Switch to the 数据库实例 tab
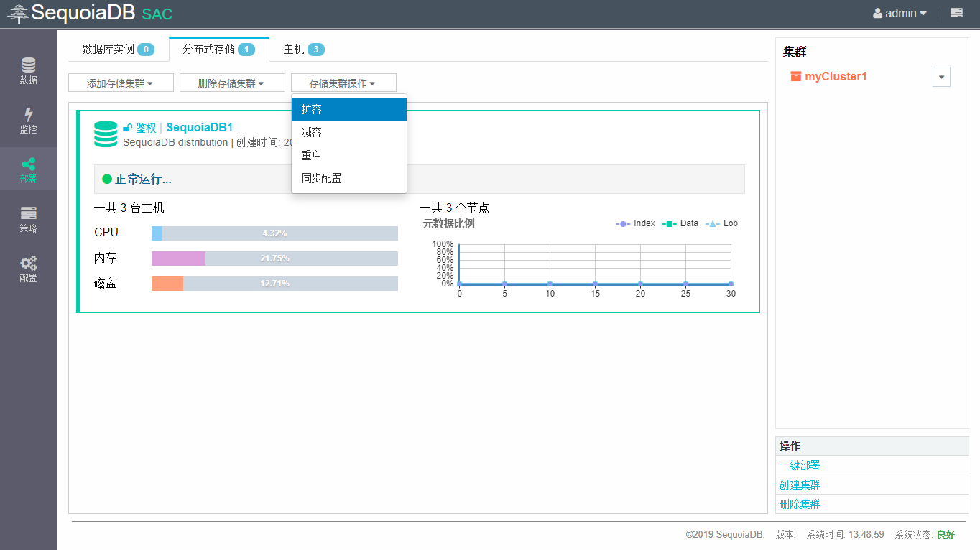980x550 pixels. (118, 50)
